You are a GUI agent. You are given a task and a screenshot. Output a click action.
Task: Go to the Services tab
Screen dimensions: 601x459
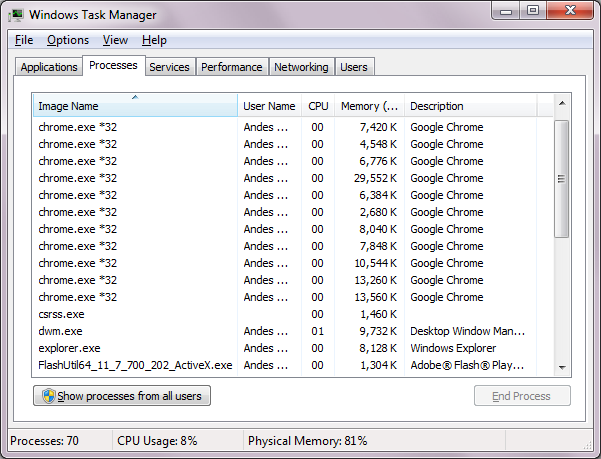tap(169, 67)
